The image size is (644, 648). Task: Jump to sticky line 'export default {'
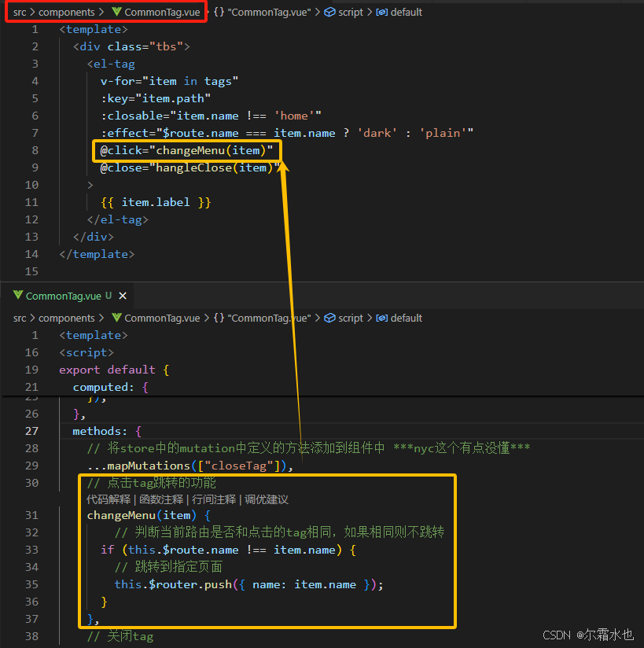(x=114, y=370)
